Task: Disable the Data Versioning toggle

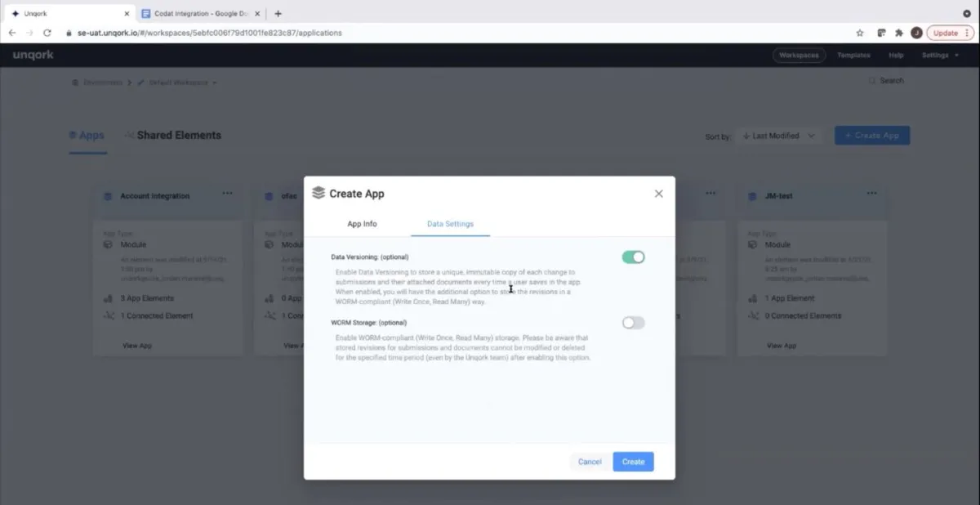Action: click(x=633, y=257)
